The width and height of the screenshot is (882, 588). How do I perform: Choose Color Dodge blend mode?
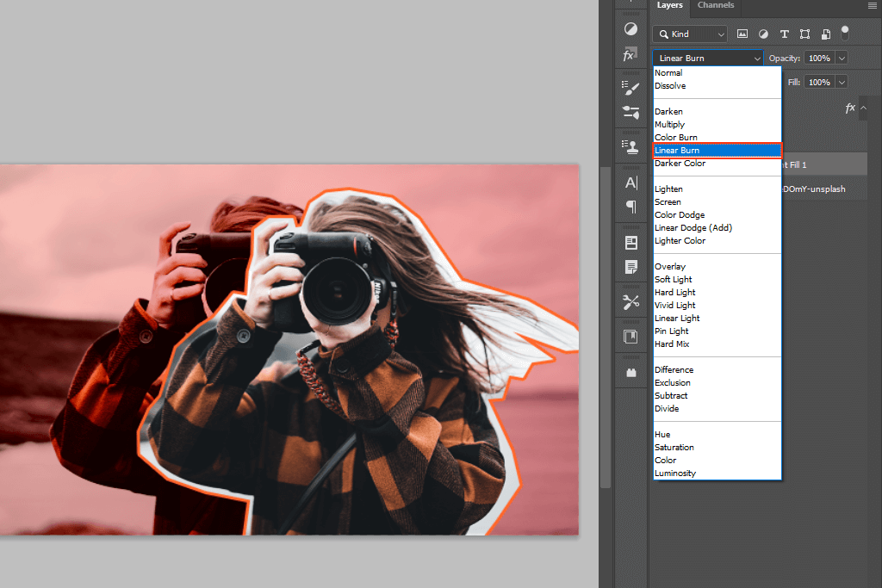pos(717,214)
